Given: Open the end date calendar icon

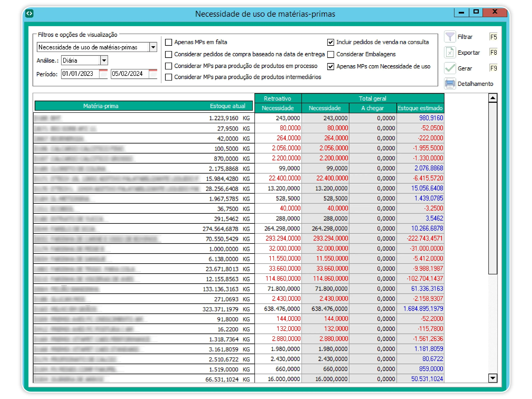Looking at the screenshot, I should coord(153,74).
